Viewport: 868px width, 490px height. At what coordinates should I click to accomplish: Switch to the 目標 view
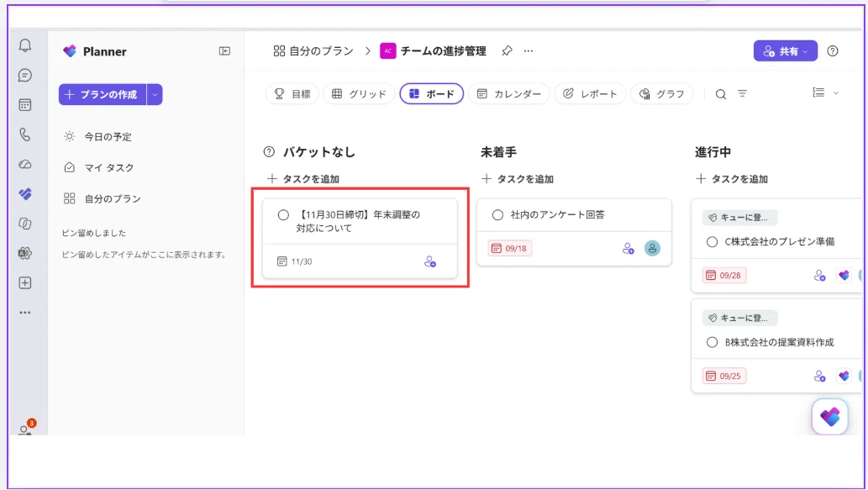coord(292,94)
